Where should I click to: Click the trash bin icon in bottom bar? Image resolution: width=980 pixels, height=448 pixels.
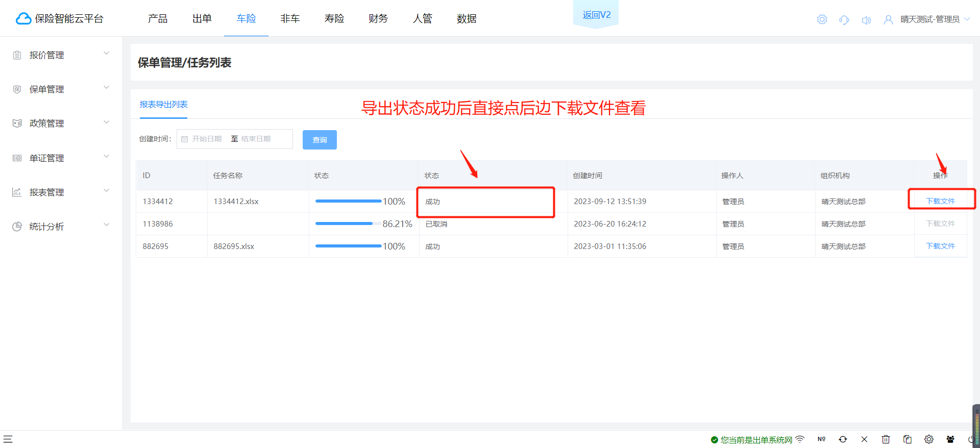[886, 439]
